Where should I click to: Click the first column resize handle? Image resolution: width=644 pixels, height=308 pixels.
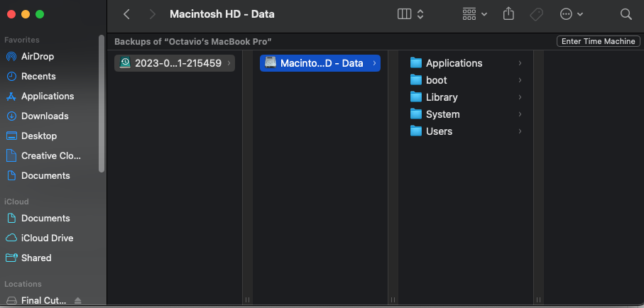[248, 300]
